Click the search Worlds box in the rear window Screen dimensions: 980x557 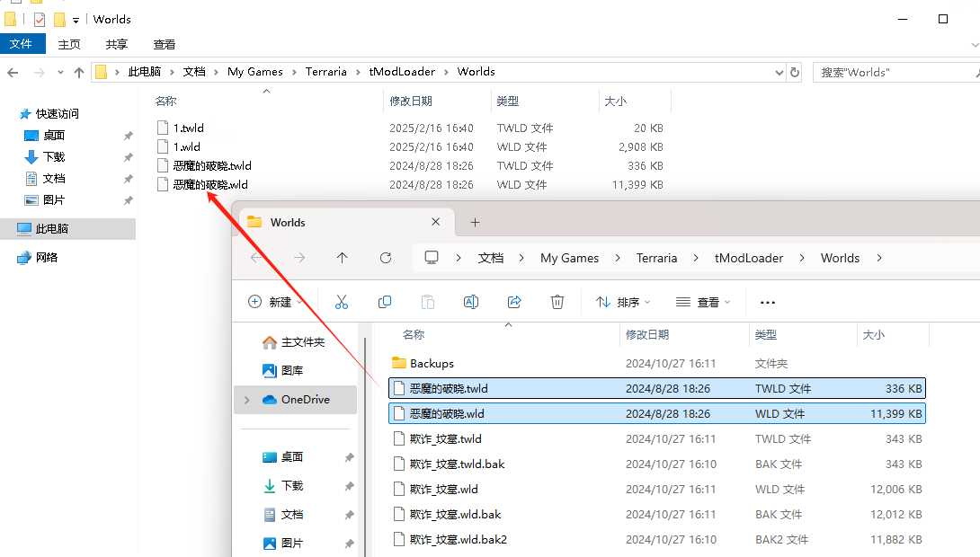pos(895,73)
